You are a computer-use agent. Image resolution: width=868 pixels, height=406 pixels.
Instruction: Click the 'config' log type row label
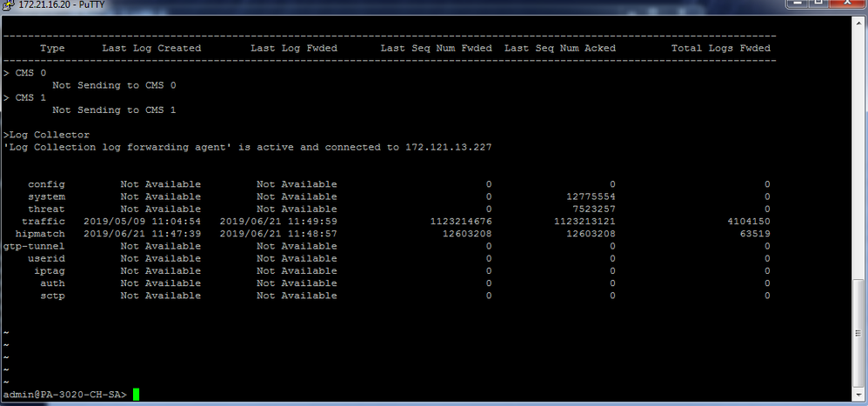pos(46,184)
